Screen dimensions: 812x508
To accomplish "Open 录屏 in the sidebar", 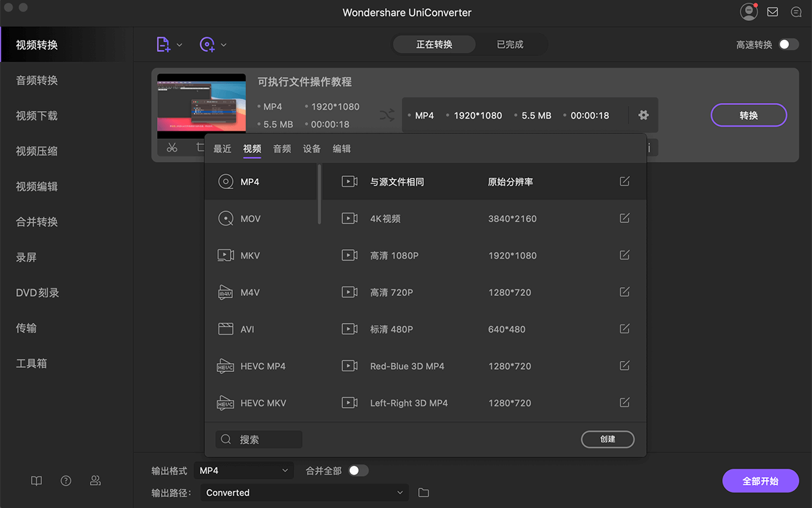I will coord(26,257).
